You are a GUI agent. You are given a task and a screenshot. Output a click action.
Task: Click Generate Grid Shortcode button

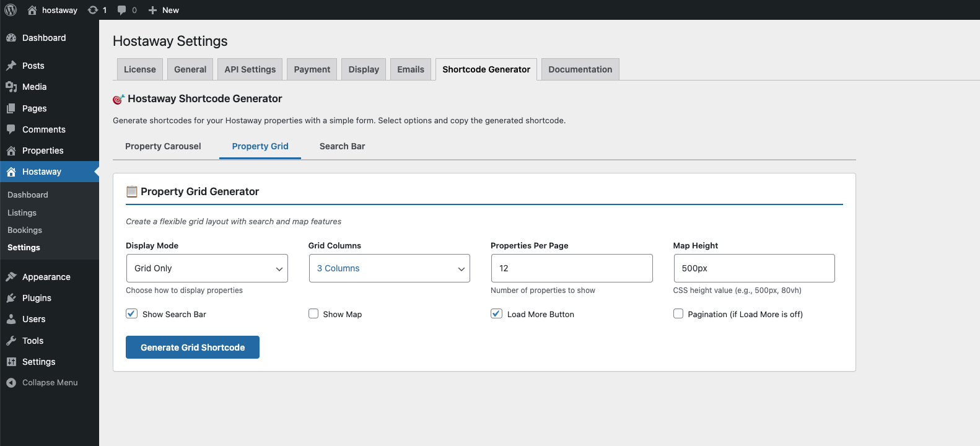pyautogui.click(x=193, y=348)
